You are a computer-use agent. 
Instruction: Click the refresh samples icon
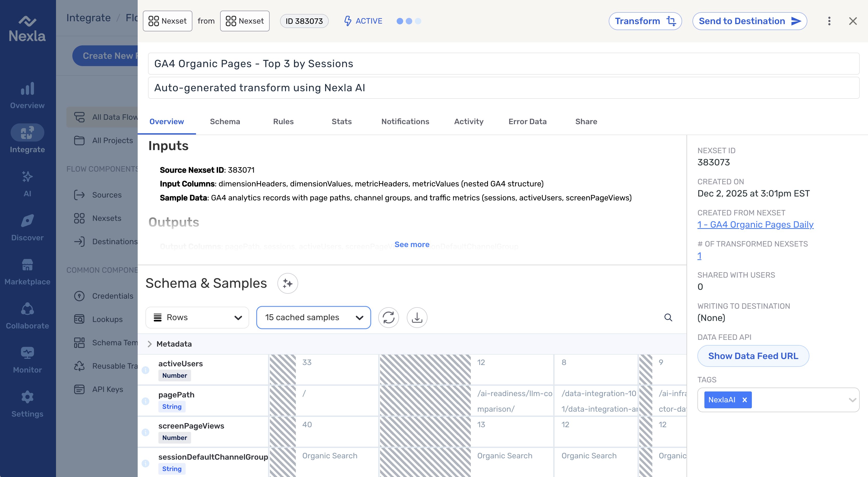tap(389, 317)
